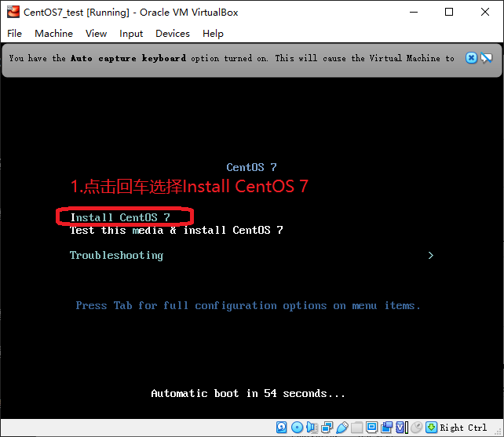This screenshot has height=437, width=504.
Task: Select Test this media & install CentOS 7
Action: coord(177,230)
